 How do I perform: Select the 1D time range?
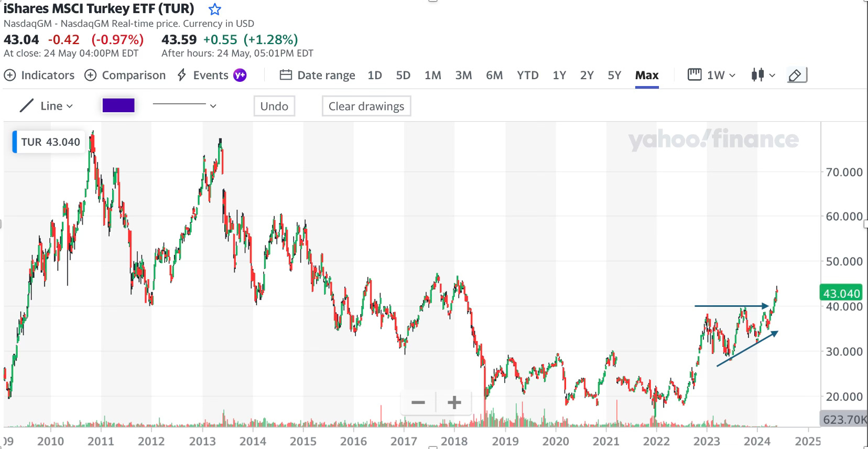375,75
